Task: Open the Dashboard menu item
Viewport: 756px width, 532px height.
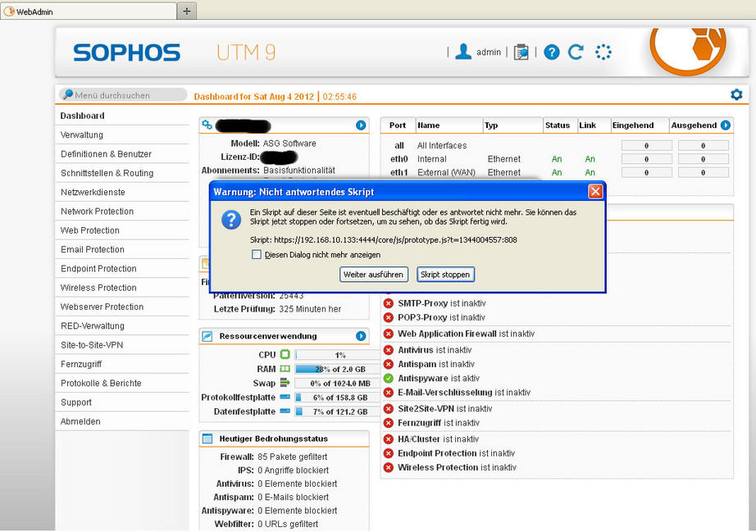Action: point(122,116)
